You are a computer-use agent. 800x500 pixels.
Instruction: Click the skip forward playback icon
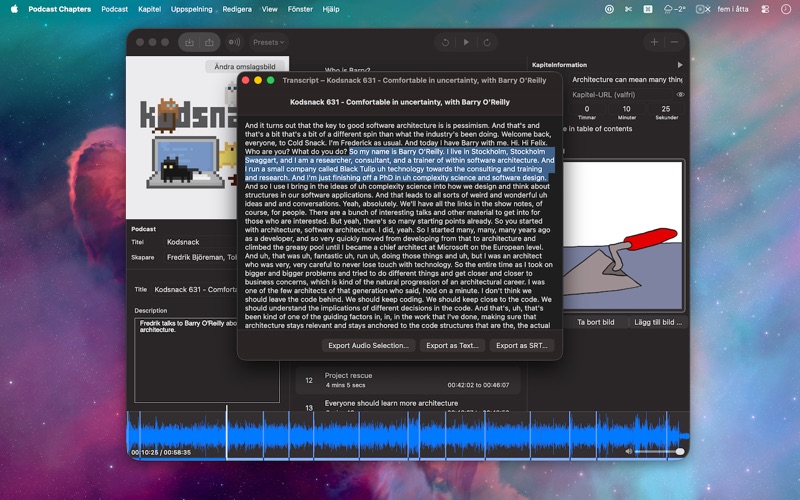[487, 42]
